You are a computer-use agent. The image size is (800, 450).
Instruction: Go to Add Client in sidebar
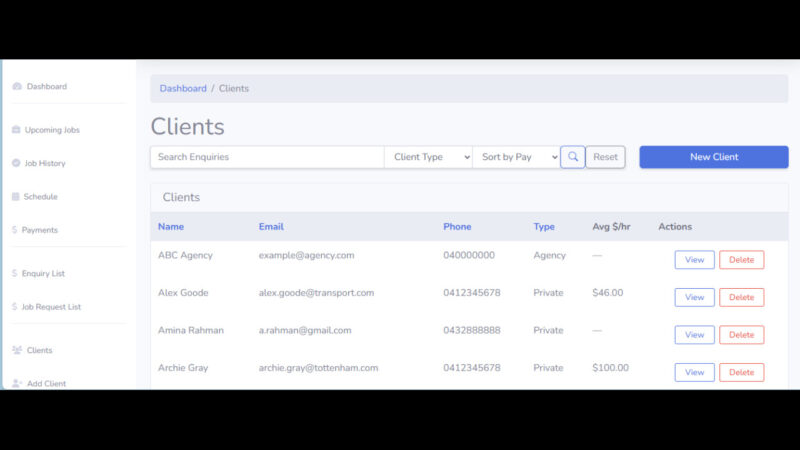click(46, 383)
